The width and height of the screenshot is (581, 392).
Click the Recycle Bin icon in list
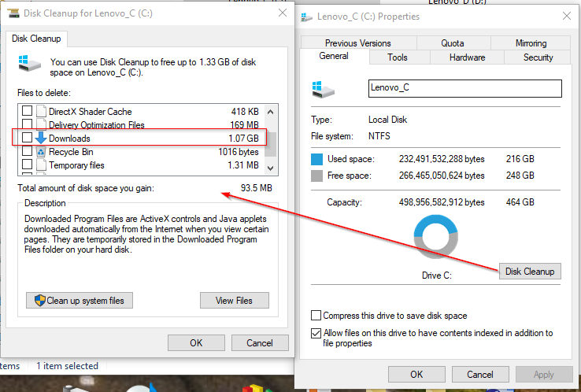tap(41, 151)
